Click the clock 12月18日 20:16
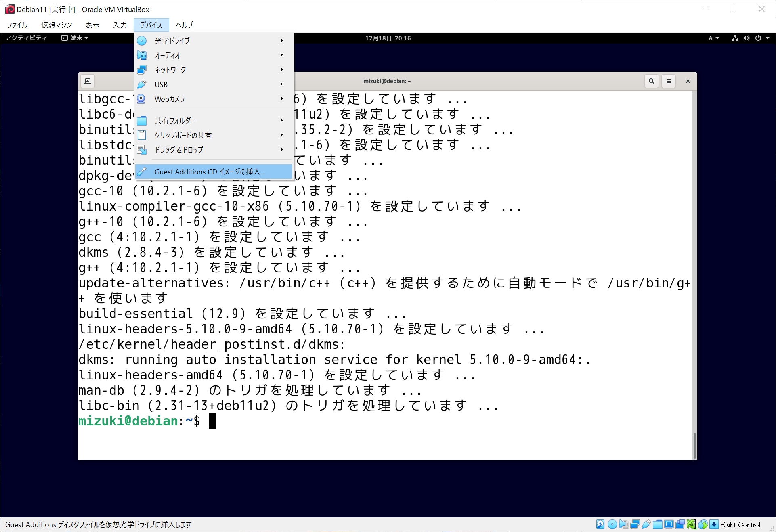Image resolution: width=776 pixels, height=532 pixels. [x=388, y=38]
